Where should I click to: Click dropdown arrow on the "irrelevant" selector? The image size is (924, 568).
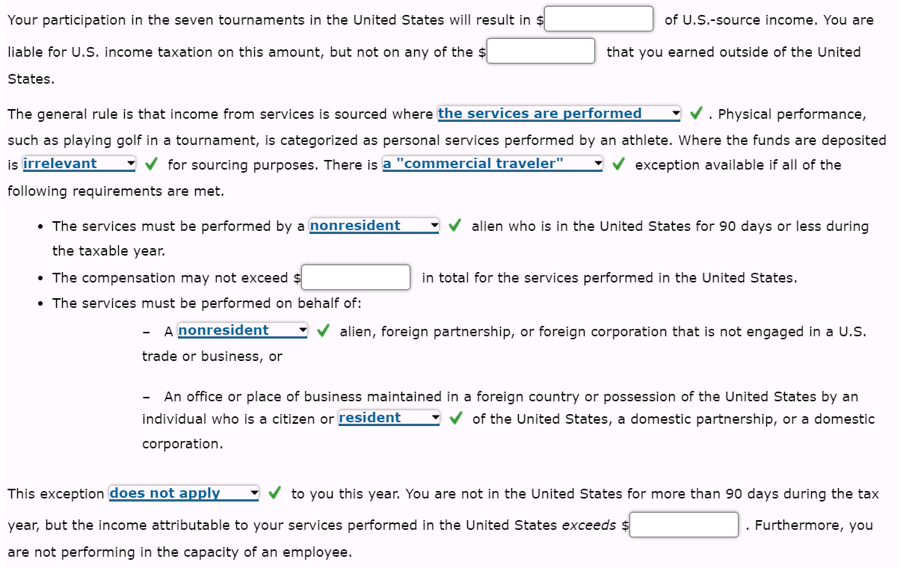[x=131, y=164]
